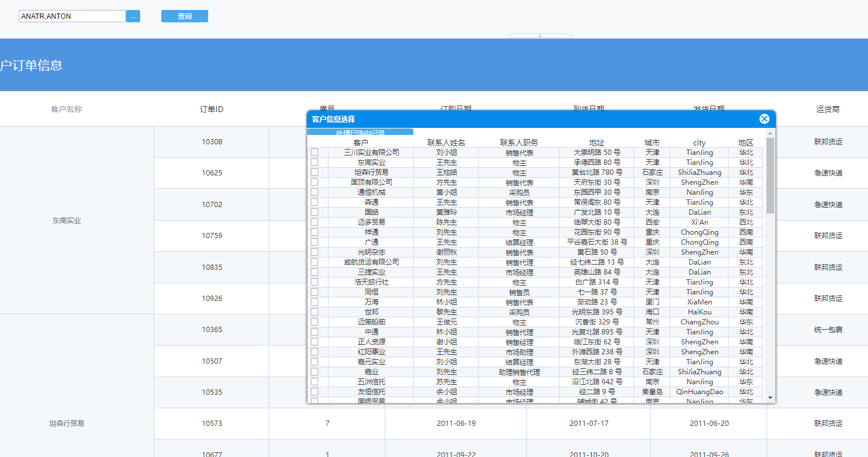Click the 查询 button

pyautogui.click(x=185, y=16)
